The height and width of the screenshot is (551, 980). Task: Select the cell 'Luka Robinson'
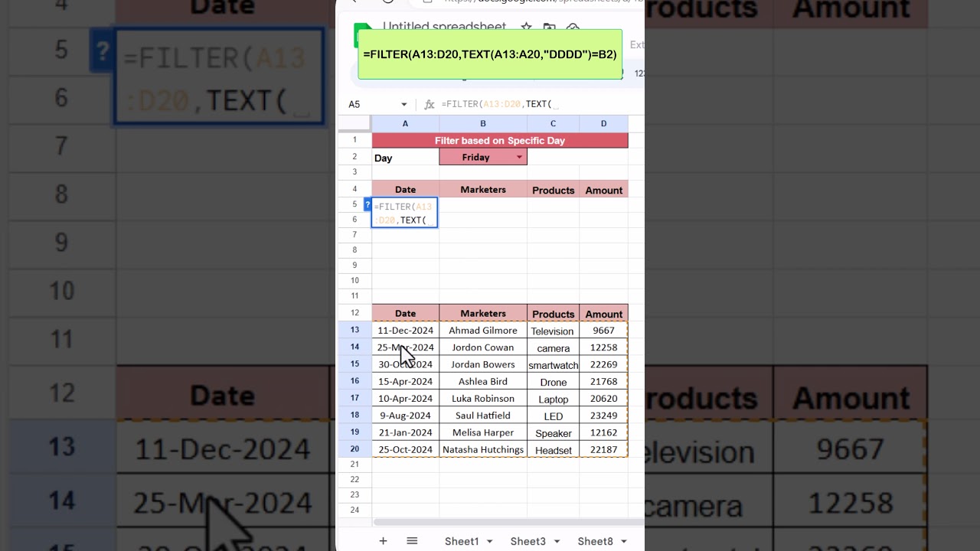tap(483, 399)
